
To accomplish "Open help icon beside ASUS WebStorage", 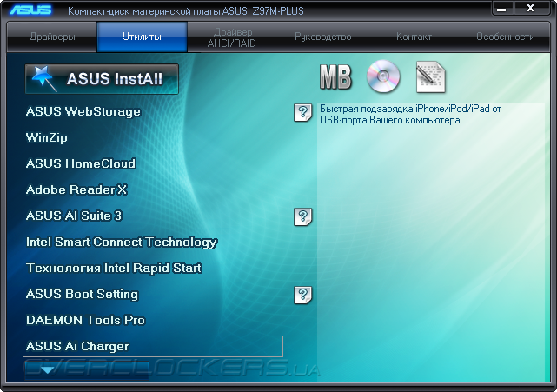I will coord(302,112).
